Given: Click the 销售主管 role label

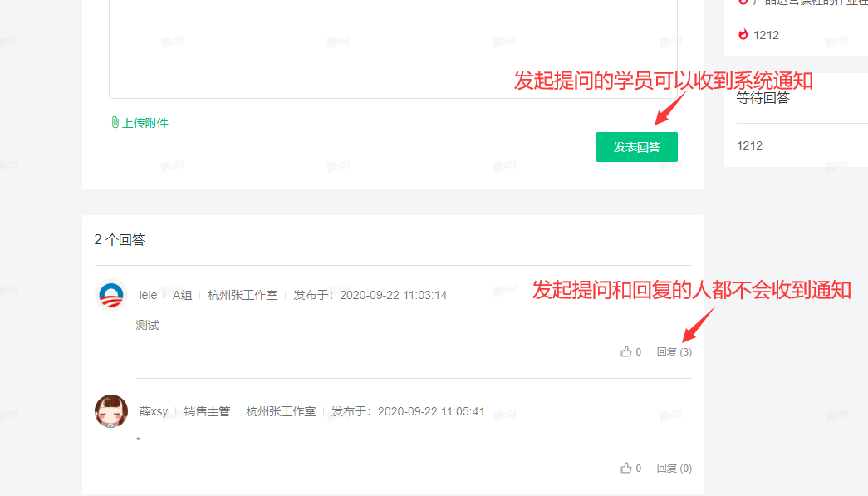Looking at the screenshot, I should (x=207, y=411).
